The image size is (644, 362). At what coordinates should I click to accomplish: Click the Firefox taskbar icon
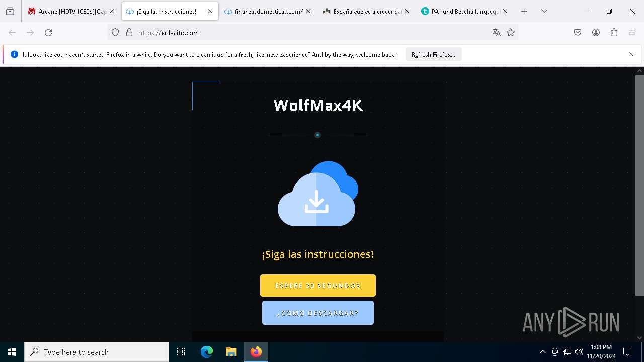(x=256, y=352)
